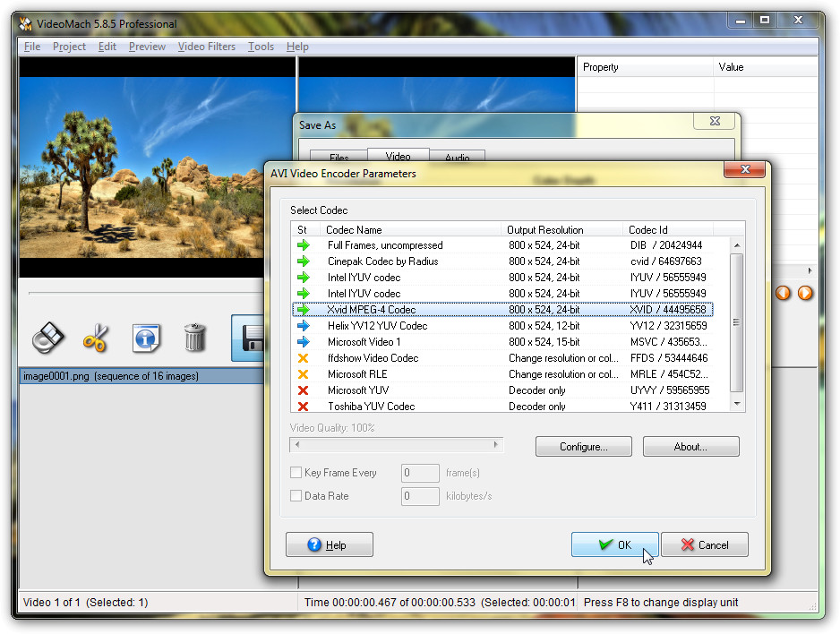Switch to Files tab in Save As

coord(339,156)
